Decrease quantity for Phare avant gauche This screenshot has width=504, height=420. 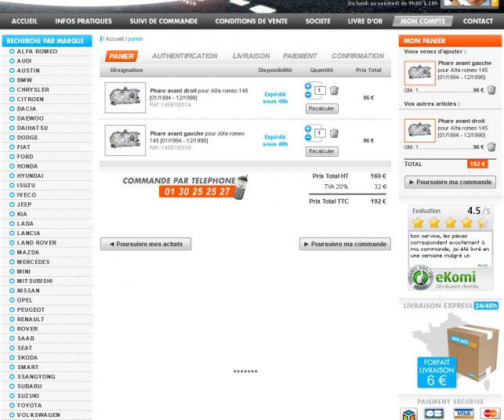coord(308,137)
